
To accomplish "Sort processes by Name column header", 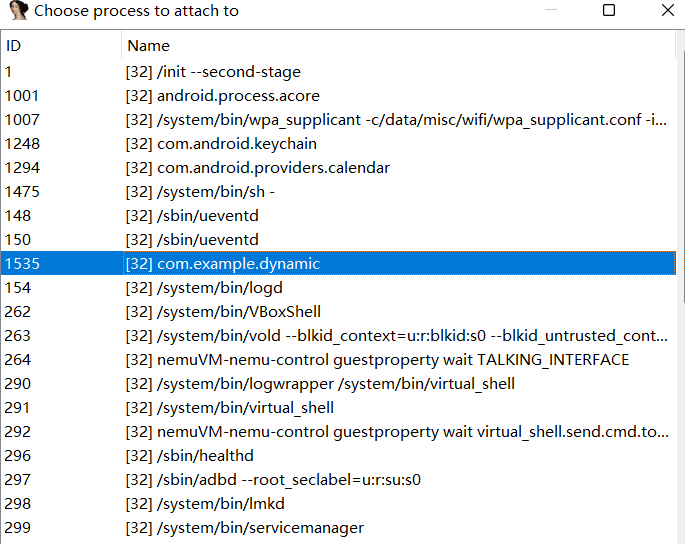I will 398,45.
